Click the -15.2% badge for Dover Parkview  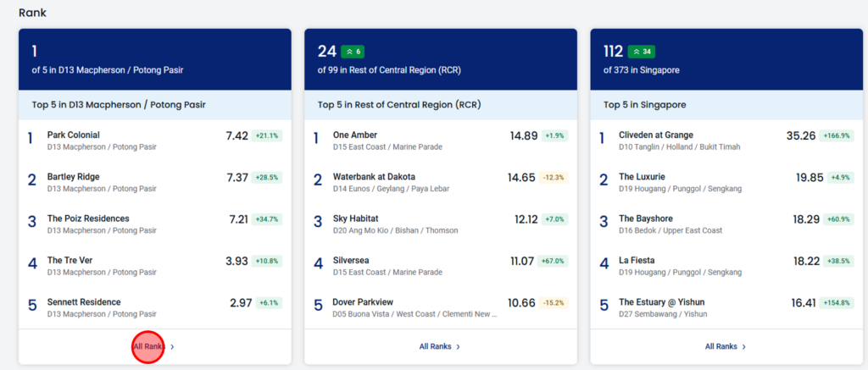pos(554,303)
